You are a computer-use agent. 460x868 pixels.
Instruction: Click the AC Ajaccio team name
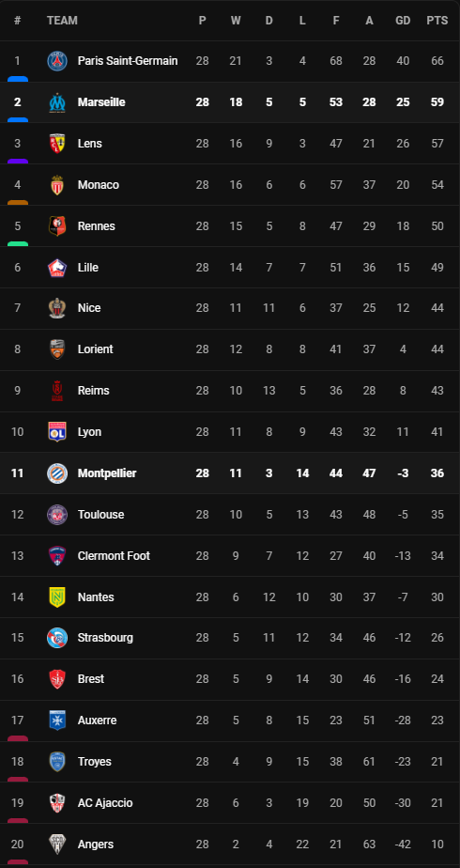(105, 802)
